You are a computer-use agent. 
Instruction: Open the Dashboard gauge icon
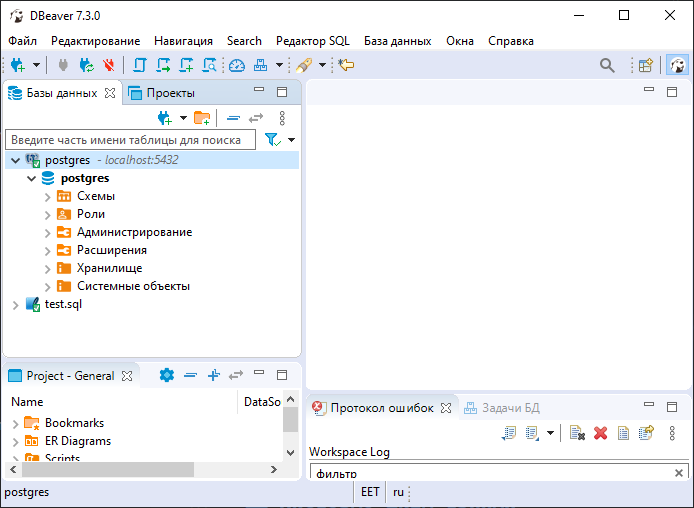(237, 65)
